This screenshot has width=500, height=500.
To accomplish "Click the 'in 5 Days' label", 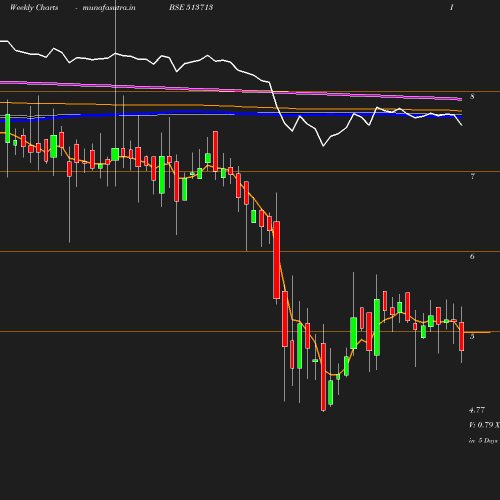I will coord(483,441).
